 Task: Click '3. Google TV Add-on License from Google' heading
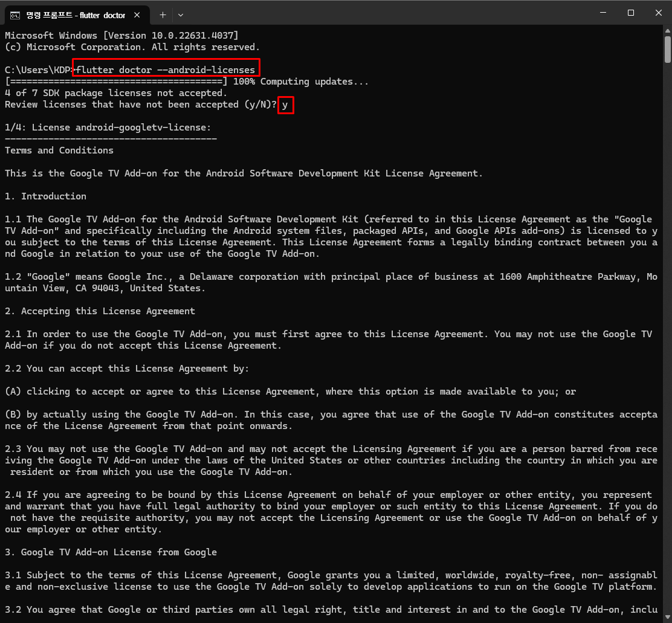point(111,552)
